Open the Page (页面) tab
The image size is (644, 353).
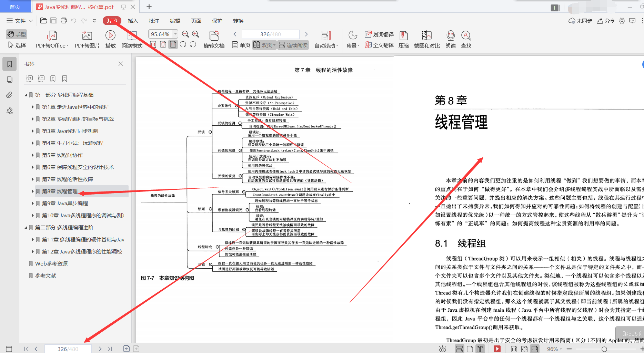196,21
